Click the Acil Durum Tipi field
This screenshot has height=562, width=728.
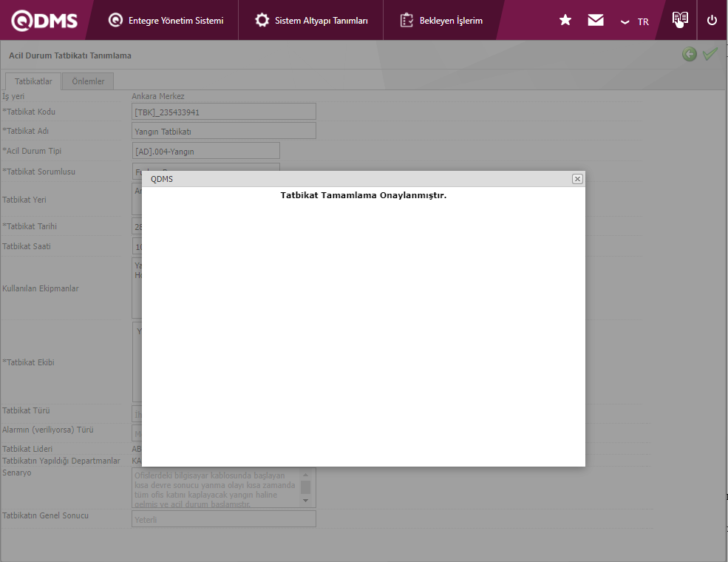click(x=206, y=151)
